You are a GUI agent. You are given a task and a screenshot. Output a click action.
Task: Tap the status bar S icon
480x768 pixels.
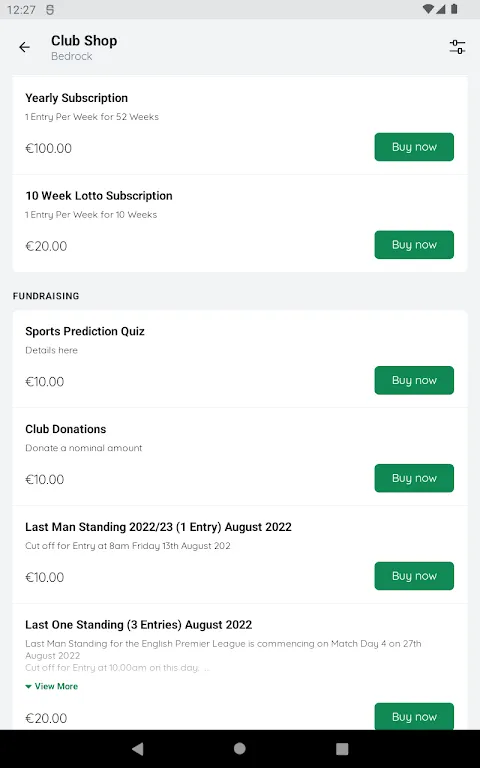(x=50, y=10)
